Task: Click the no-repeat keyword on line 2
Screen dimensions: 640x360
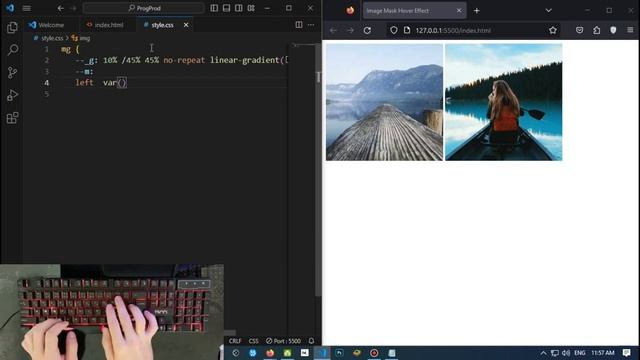Action: pyautogui.click(x=184, y=60)
